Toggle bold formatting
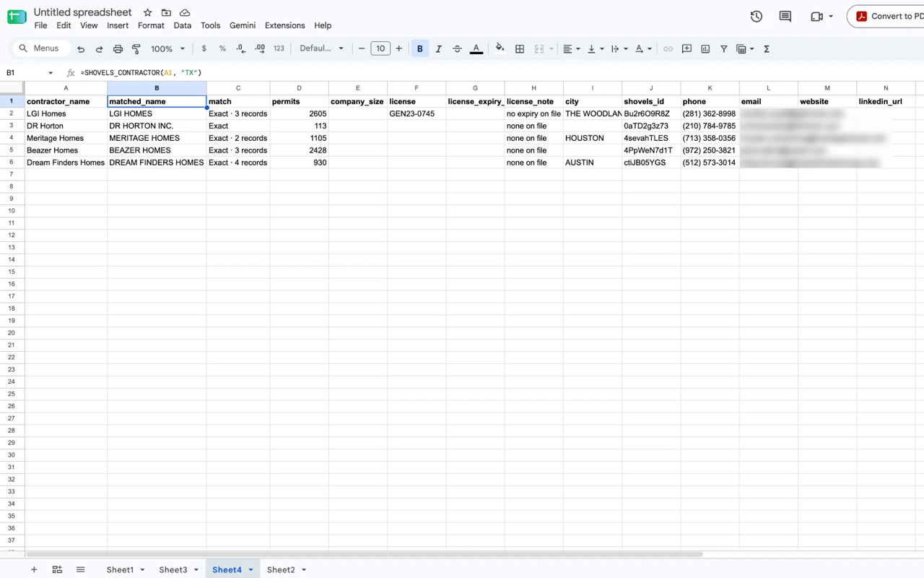This screenshot has height=578, width=924. [x=420, y=49]
